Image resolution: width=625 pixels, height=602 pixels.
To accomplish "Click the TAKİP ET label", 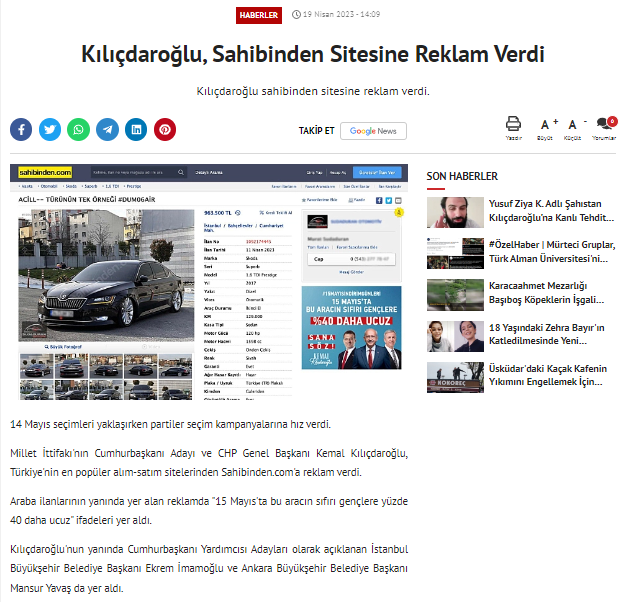I will (x=316, y=131).
